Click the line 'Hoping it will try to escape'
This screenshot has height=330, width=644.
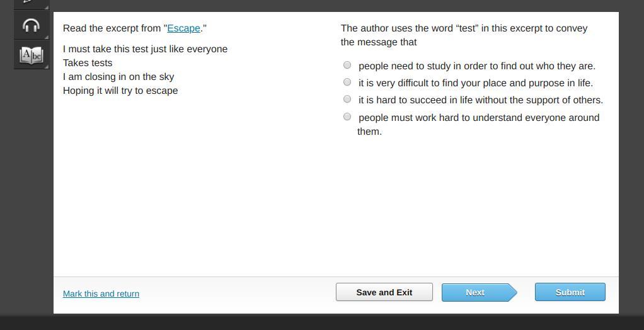tap(120, 91)
